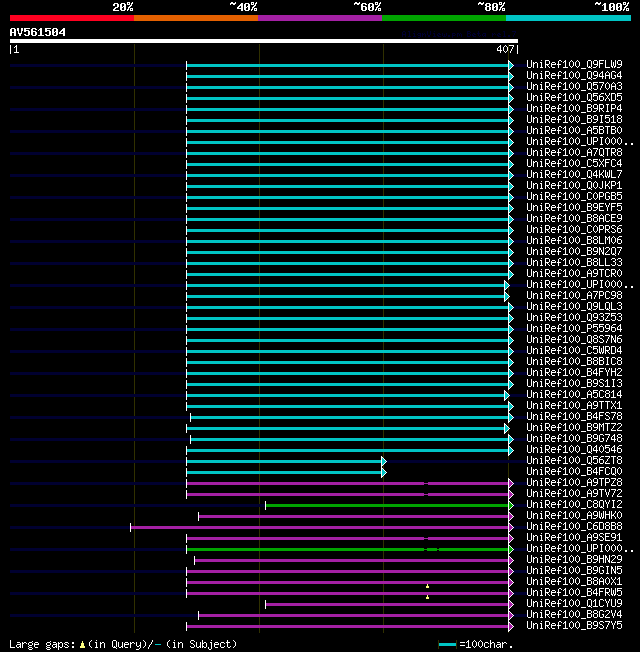Select hit label UniRef100_B8ACE9

pos(574,219)
